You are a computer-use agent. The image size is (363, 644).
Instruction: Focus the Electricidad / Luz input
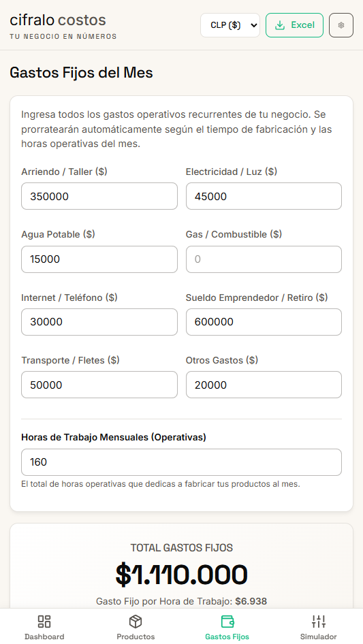pyautogui.click(x=264, y=196)
